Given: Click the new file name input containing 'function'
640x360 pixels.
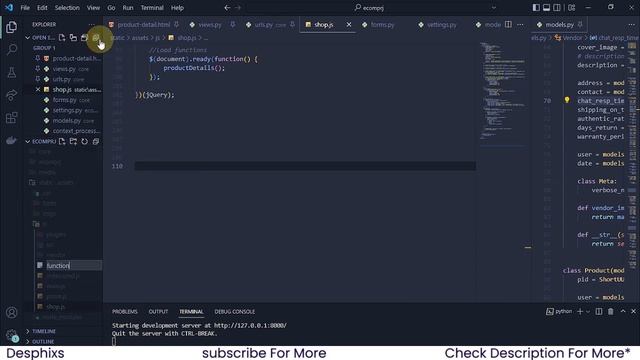Looking at the screenshot, I should (x=73, y=265).
